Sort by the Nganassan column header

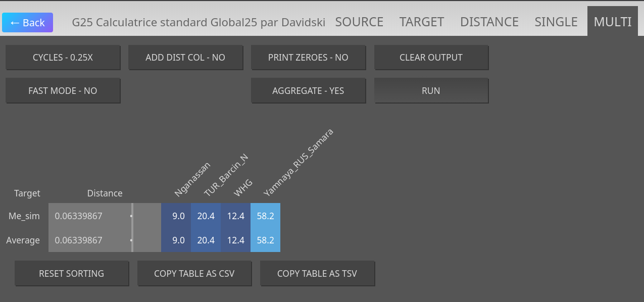tap(192, 180)
